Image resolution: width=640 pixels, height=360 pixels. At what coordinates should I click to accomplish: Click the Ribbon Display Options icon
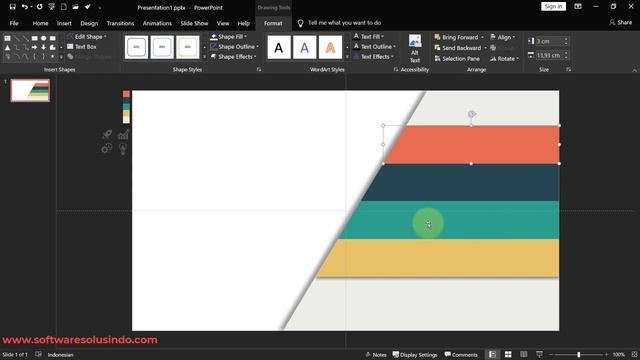(578, 7)
